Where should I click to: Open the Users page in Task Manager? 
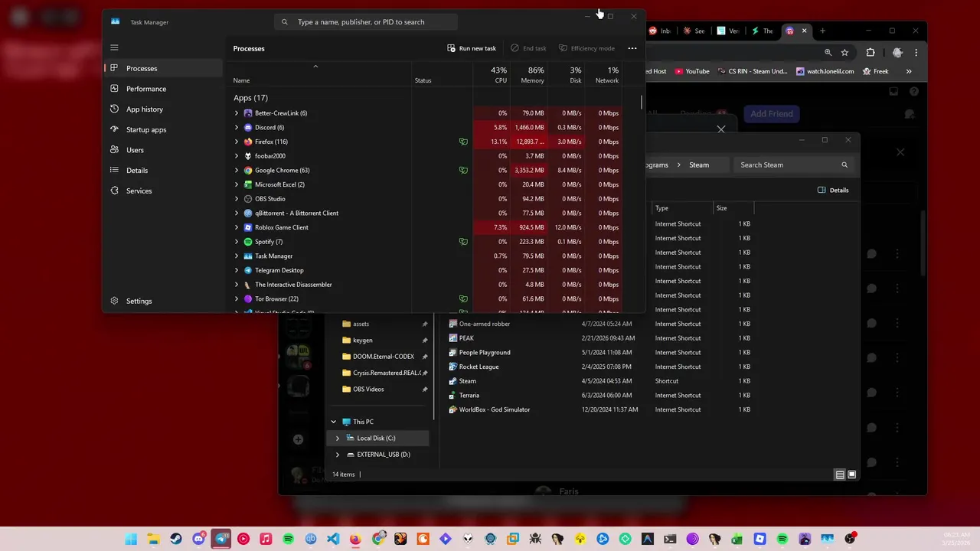[163, 150]
